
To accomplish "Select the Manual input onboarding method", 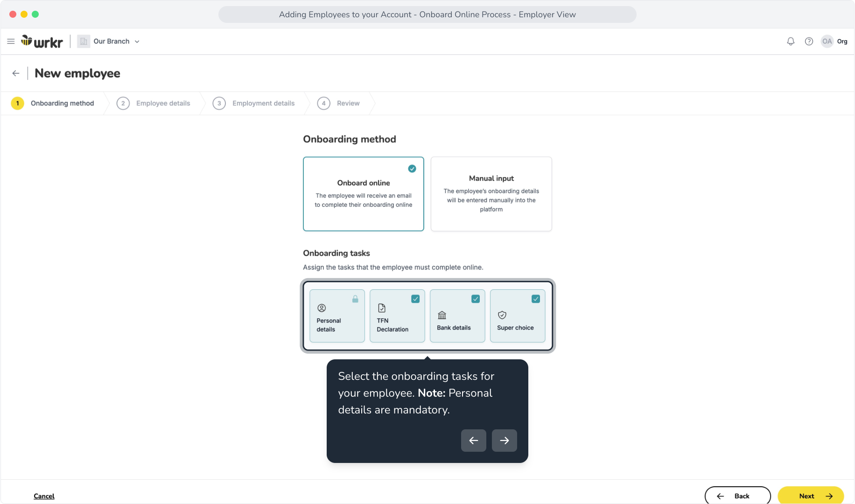I will point(491,194).
